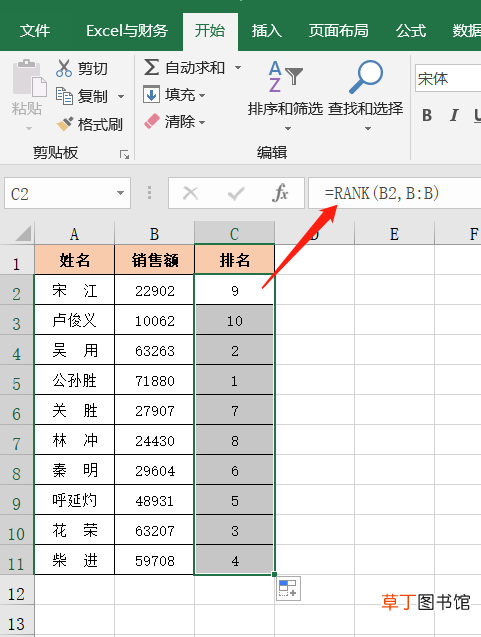481x637 pixels.
Task: Click the Select All corner triangle
Action: [22, 234]
